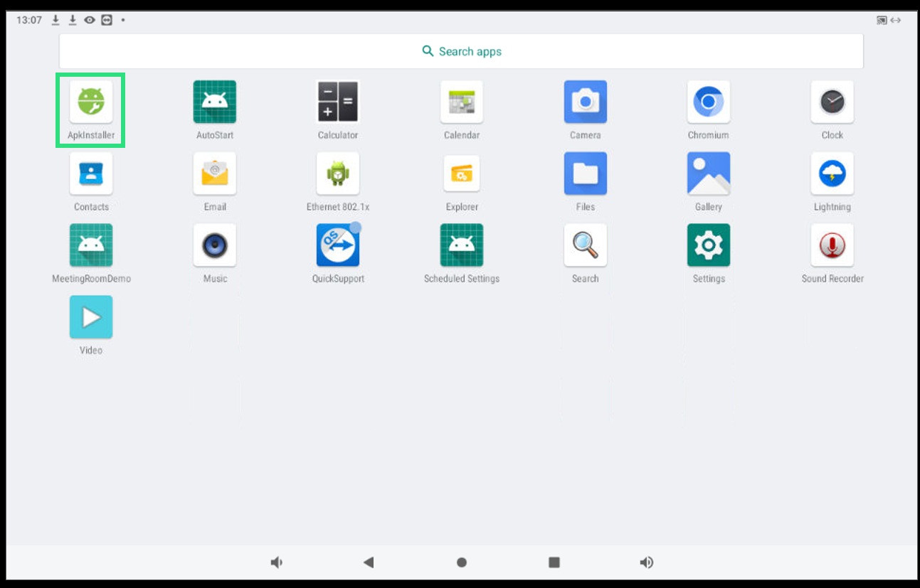Image resolution: width=920 pixels, height=588 pixels.
Task: Tap the back navigation button
Action: [369, 562]
